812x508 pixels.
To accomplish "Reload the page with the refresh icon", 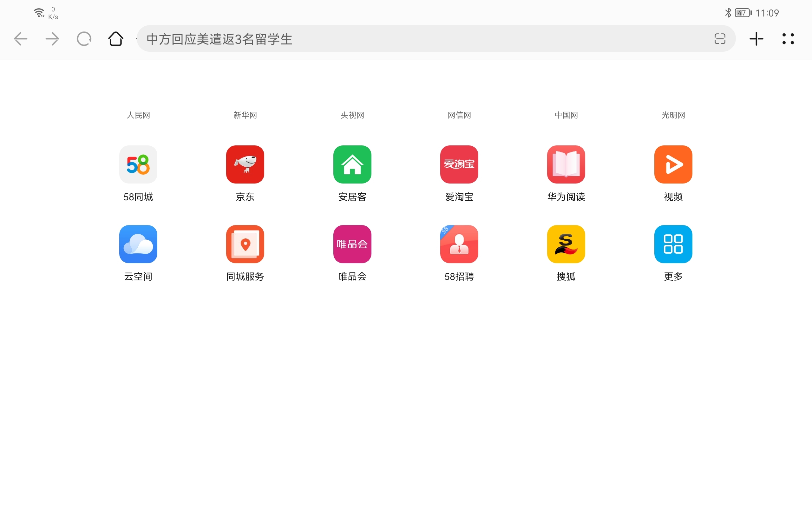I will click(84, 39).
